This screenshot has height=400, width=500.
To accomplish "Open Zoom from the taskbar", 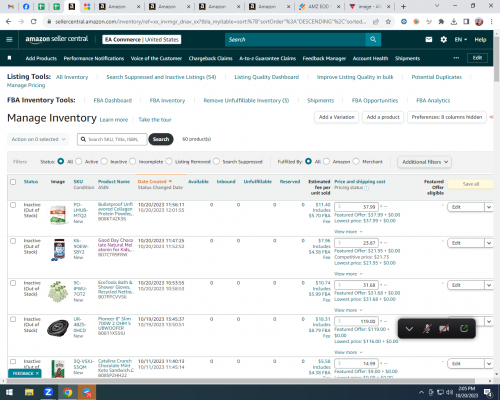I will pos(48,392).
